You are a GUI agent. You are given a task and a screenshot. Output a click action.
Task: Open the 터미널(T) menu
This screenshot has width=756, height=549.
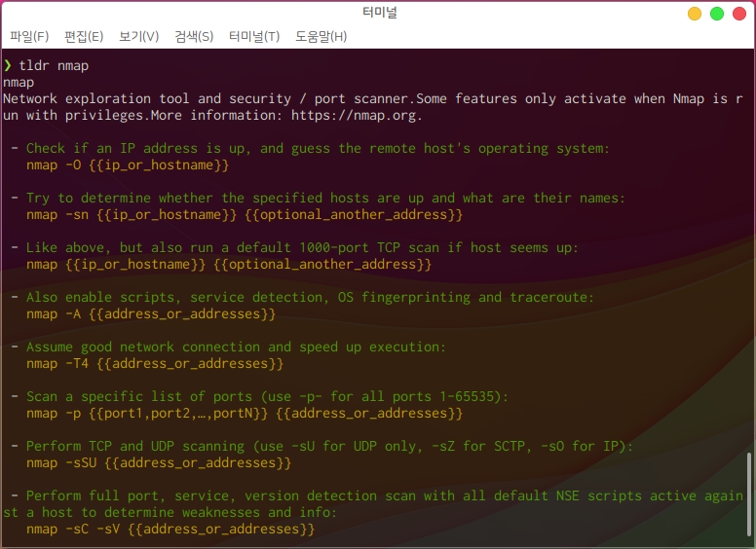[x=254, y=36]
